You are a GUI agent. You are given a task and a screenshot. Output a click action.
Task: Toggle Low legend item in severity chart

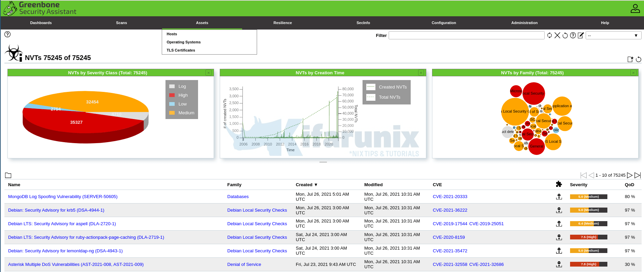[178, 104]
